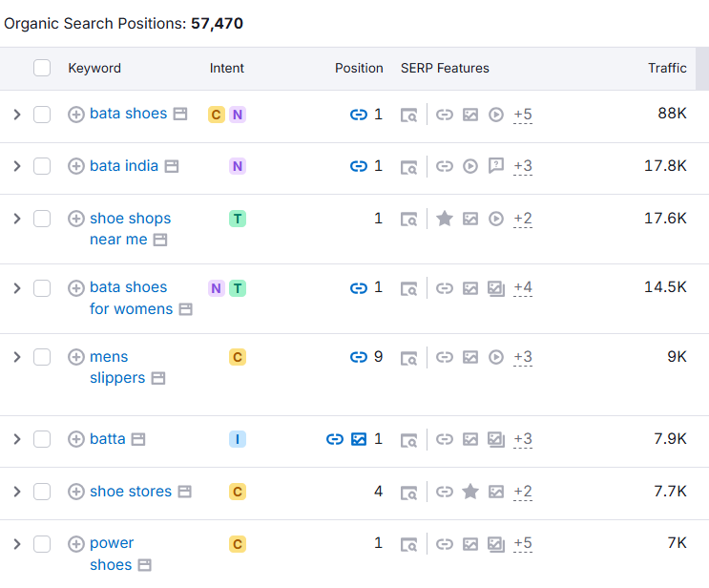Tick the 'batta' row checkbox

pyautogui.click(x=42, y=439)
